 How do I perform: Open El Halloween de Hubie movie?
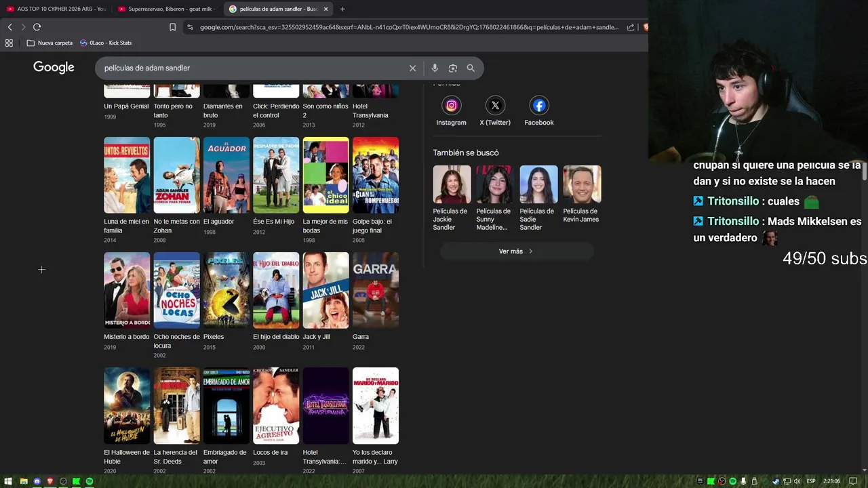(127, 420)
